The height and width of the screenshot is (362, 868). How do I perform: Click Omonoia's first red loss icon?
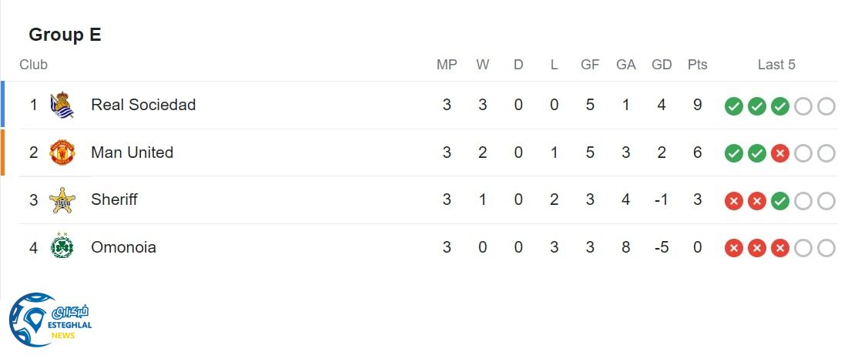pyautogui.click(x=734, y=248)
